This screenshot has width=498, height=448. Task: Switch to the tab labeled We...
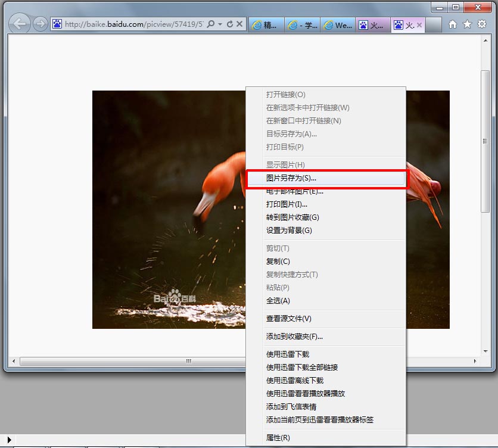click(x=338, y=25)
